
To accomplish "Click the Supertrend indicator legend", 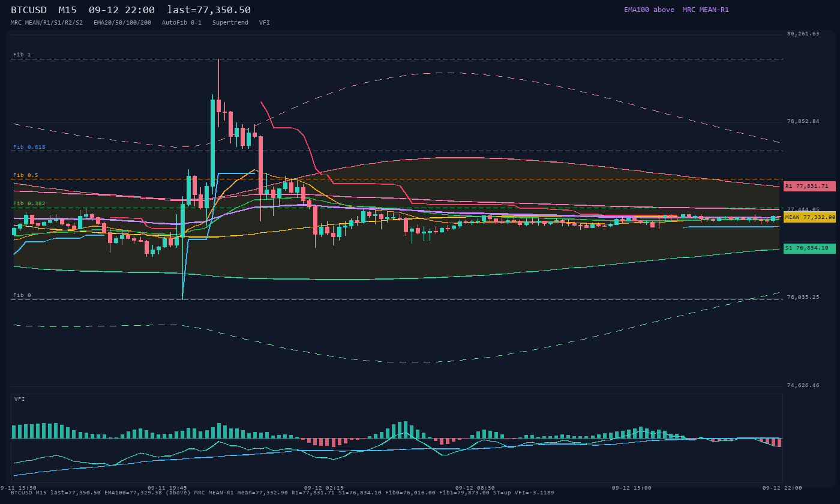I will (230, 22).
